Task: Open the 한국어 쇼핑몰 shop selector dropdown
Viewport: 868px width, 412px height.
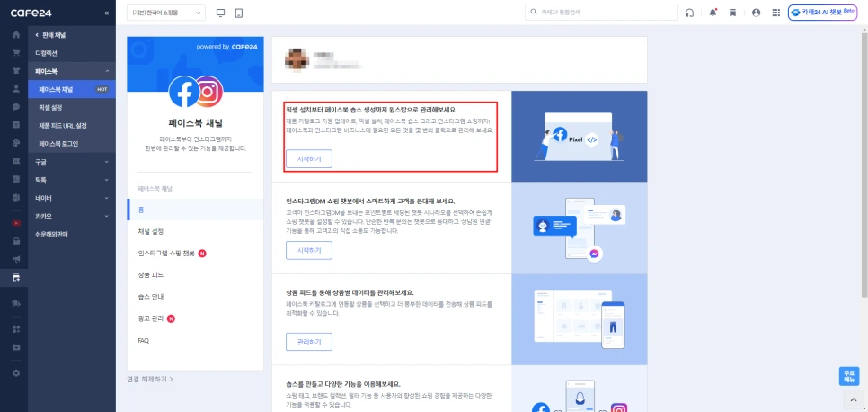Action: point(165,13)
